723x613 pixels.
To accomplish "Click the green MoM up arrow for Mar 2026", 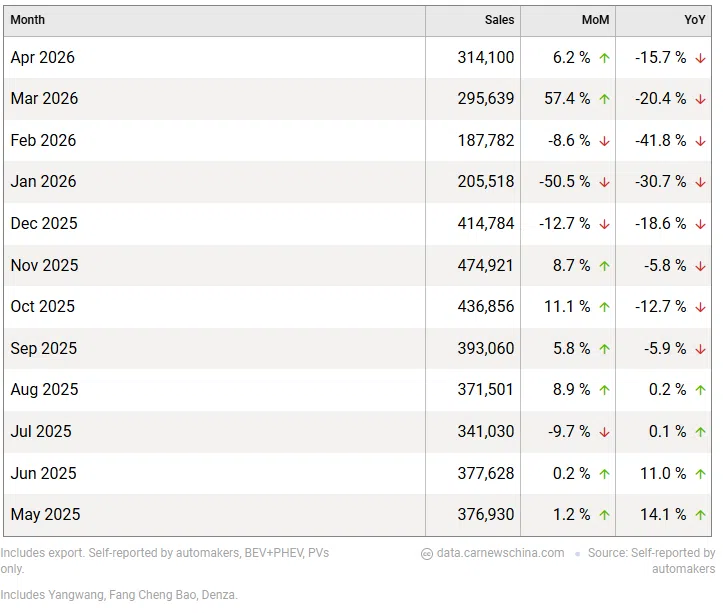I will (604, 99).
